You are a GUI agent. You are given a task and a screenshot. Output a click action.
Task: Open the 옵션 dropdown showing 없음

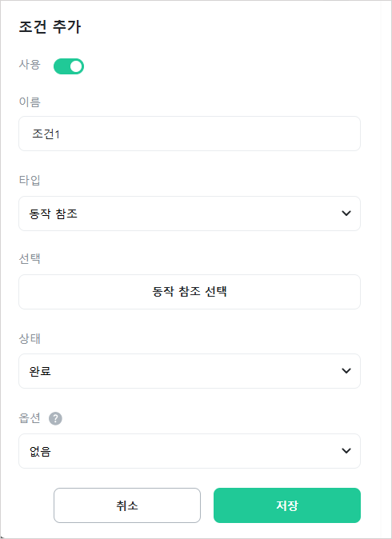[x=190, y=451]
